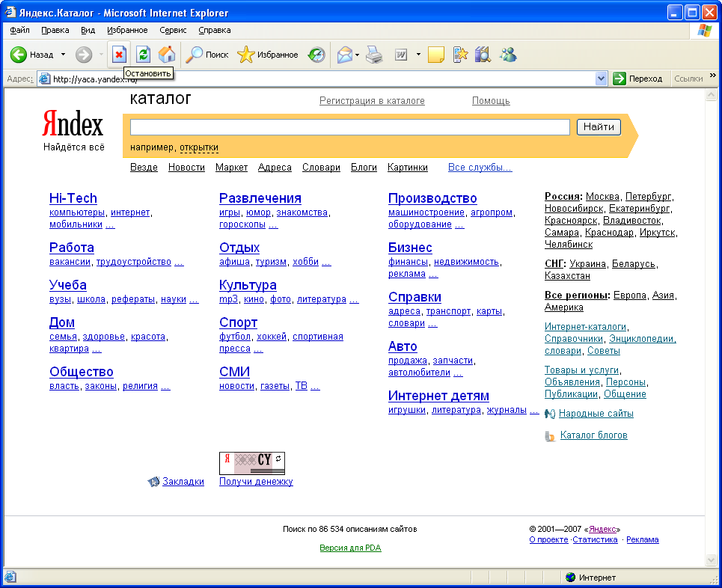Open the Авто category link

point(403,346)
